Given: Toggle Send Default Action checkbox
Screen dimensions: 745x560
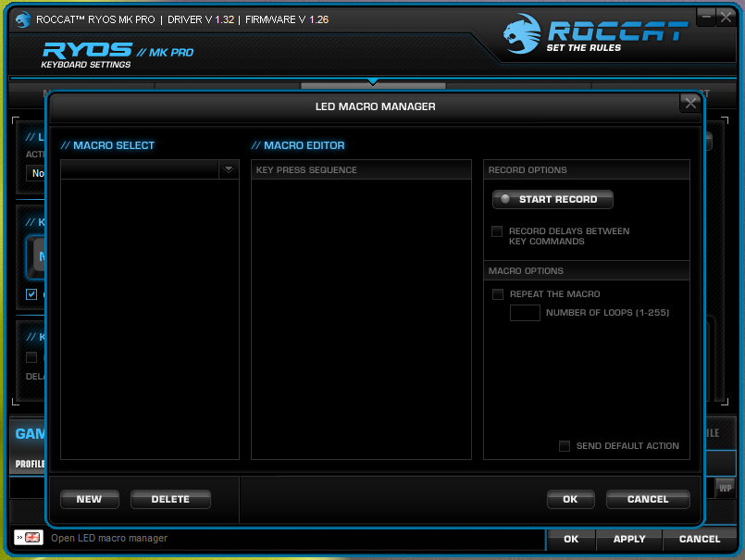Looking at the screenshot, I should pyautogui.click(x=565, y=446).
